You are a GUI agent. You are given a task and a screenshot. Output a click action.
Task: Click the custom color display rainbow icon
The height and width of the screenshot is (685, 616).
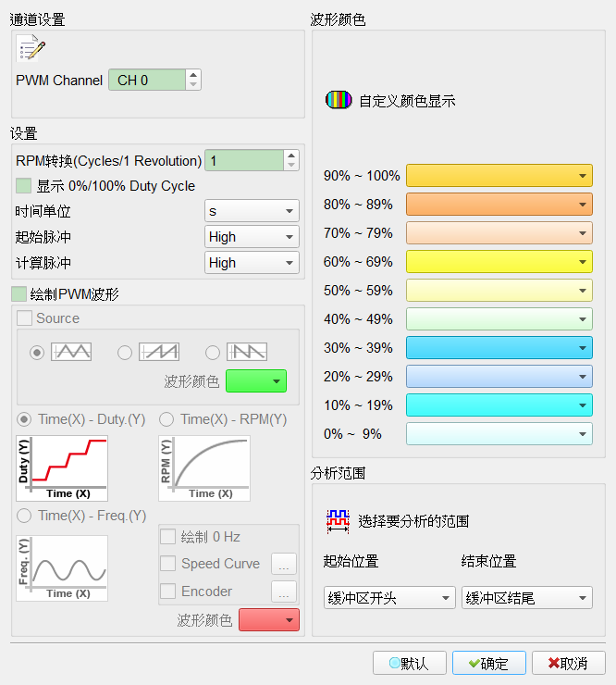[x=339, y=100]
